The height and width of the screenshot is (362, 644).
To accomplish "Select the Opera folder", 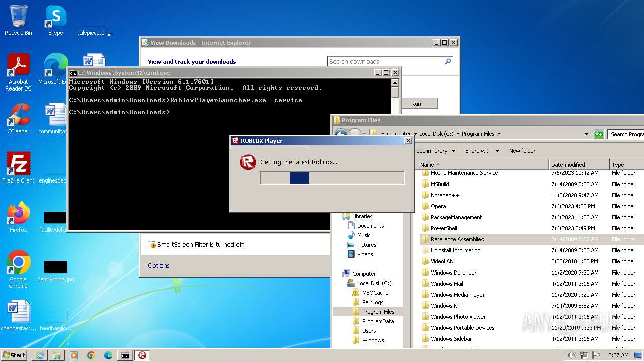I will [x=434, y=206].
